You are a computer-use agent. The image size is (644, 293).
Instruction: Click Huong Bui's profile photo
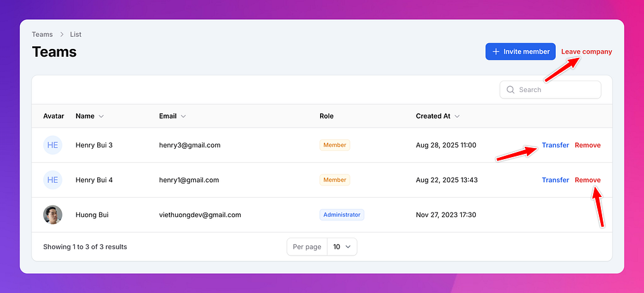coord(53,214)
